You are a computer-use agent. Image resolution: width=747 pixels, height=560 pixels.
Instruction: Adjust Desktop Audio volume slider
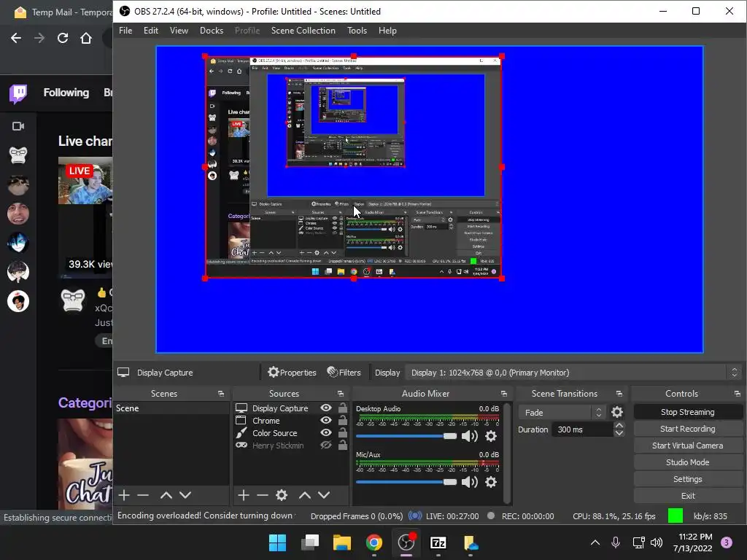(406, 436)
